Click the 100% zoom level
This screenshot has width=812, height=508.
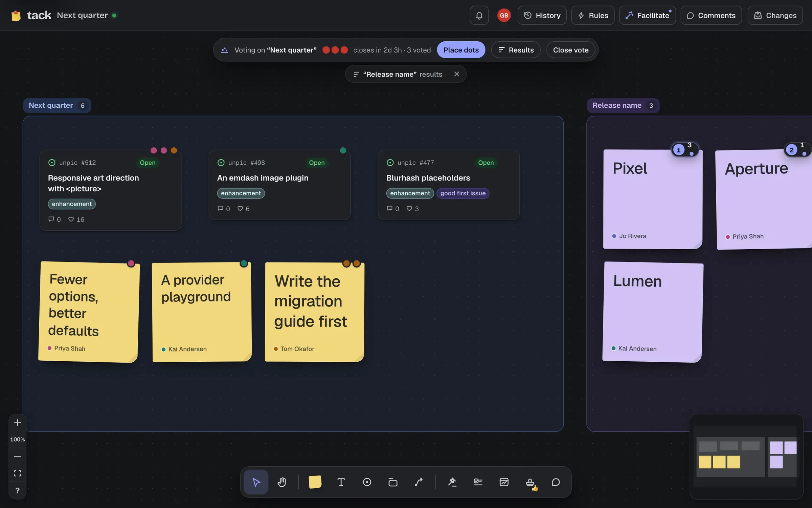tap(17, 439)
